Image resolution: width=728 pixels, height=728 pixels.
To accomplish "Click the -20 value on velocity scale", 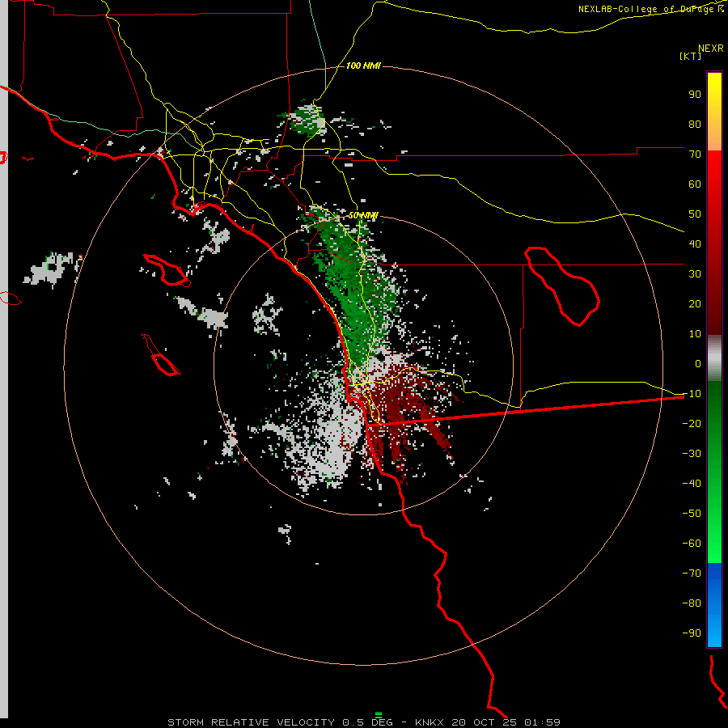I will coord(692,424).
